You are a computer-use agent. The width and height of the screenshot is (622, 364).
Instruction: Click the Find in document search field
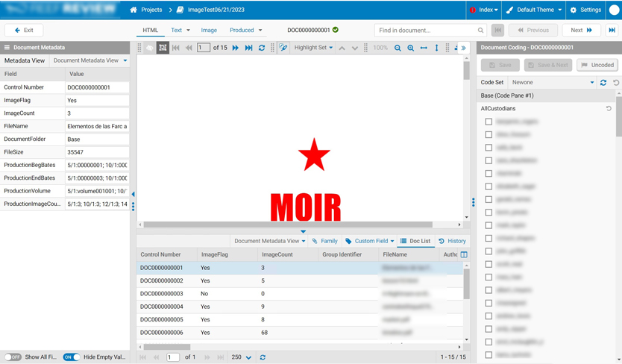click(x=425, y=31)
